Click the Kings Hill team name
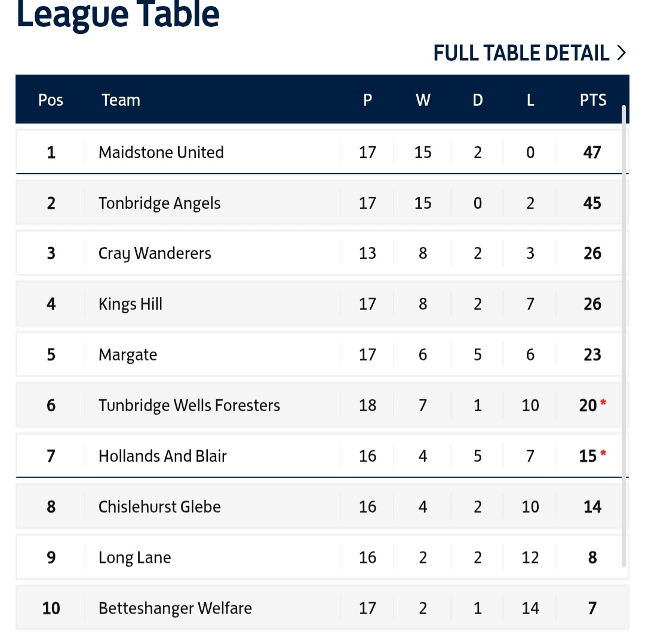The width and height of the screenshot is (645, 644). [130, 304]
